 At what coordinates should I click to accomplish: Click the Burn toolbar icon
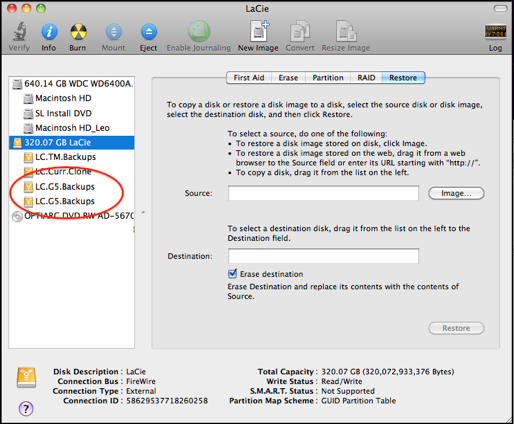click(78, 32)
